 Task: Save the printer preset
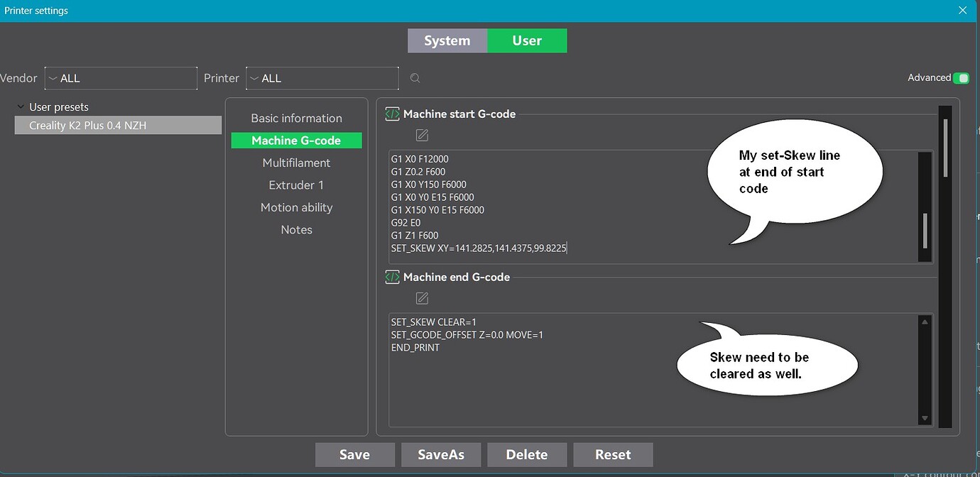pyautogui.click(x=354, y=454)
